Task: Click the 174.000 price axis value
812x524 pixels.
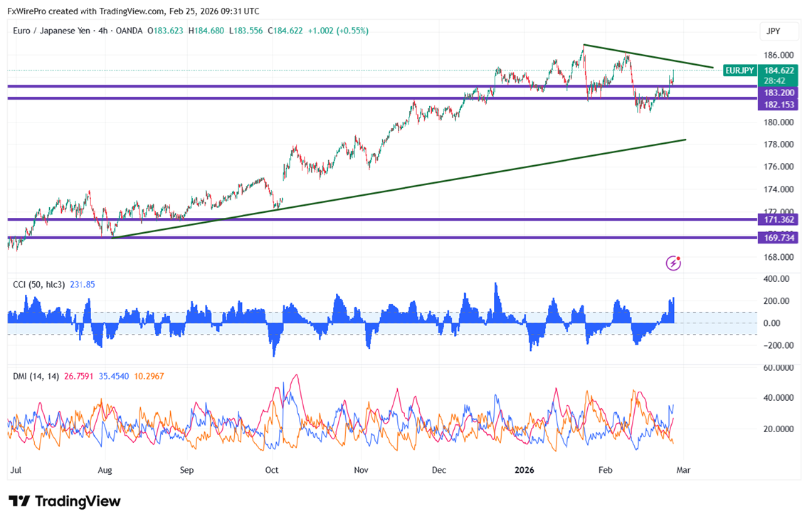Action: tap(779, 189)
